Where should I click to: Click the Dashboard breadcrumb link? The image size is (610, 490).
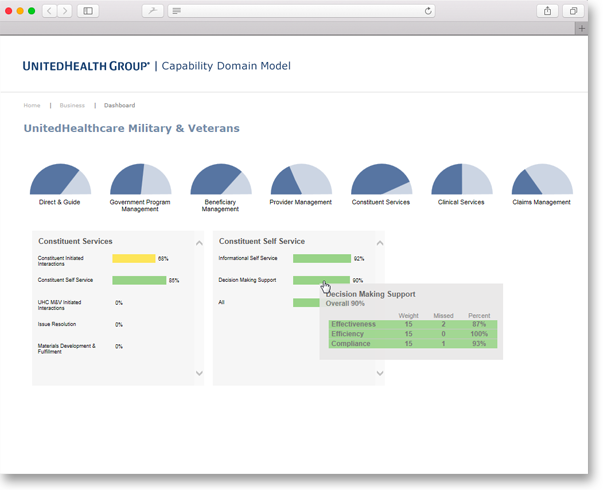[x=119, y=105]
